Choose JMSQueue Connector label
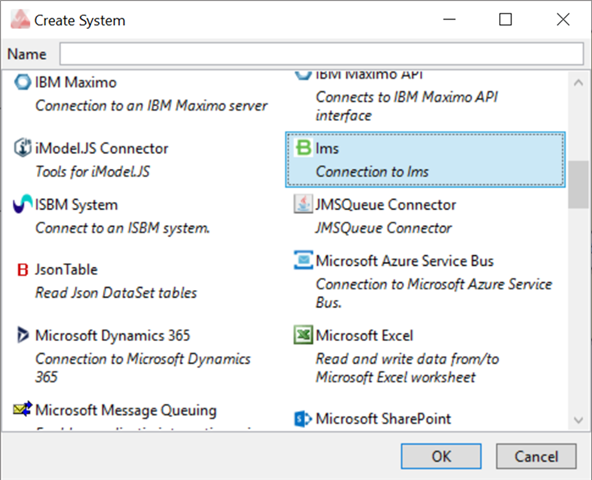Screen dimensions: 592x480 click(x=386, y=205)
